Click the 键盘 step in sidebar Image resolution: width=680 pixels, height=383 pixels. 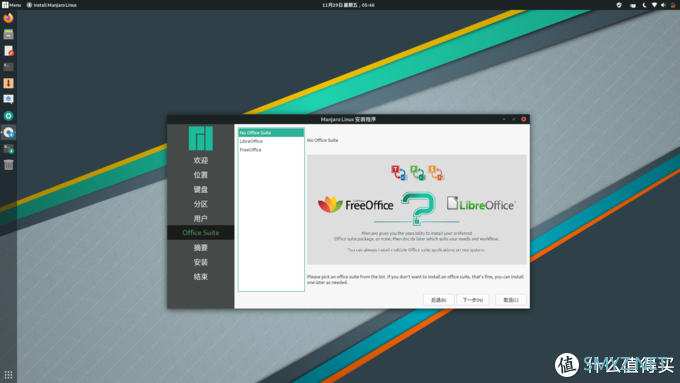(200, 189)
